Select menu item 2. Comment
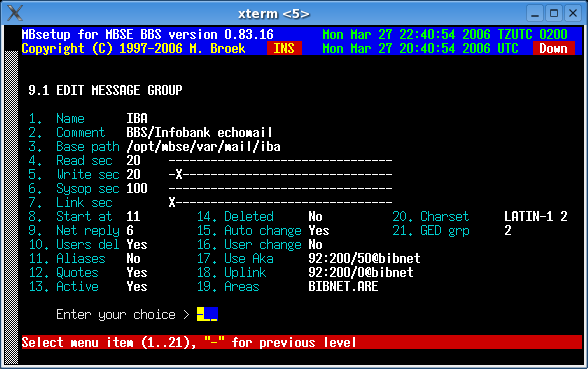 [67, 133]
